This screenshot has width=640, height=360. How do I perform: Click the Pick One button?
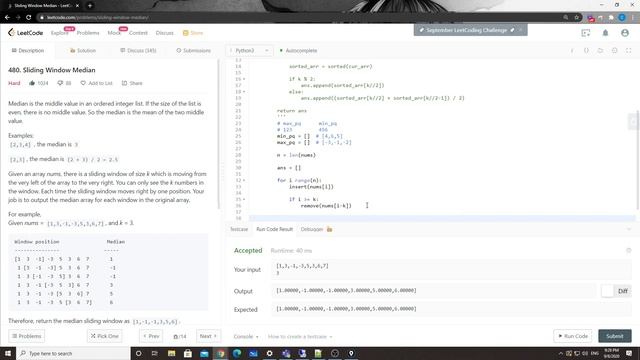104,336
